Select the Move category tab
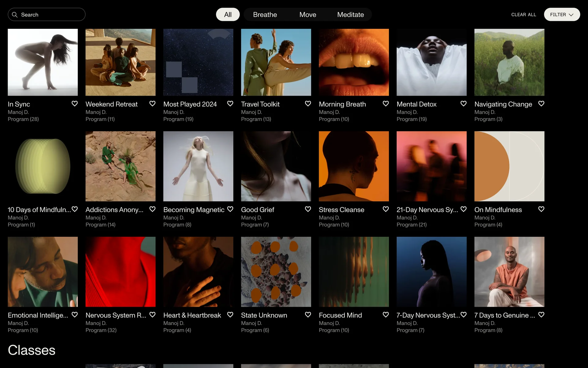588x368 pixels. 307,15
